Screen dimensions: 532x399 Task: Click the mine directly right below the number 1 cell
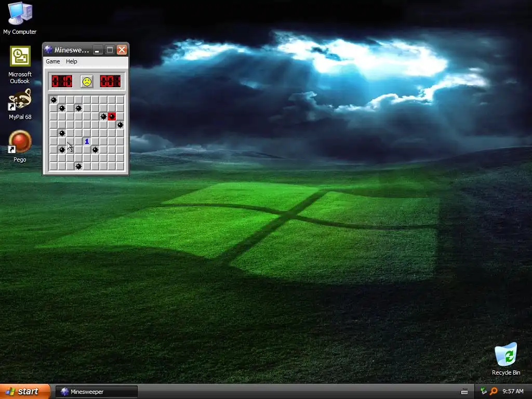[x=95, y=150]
